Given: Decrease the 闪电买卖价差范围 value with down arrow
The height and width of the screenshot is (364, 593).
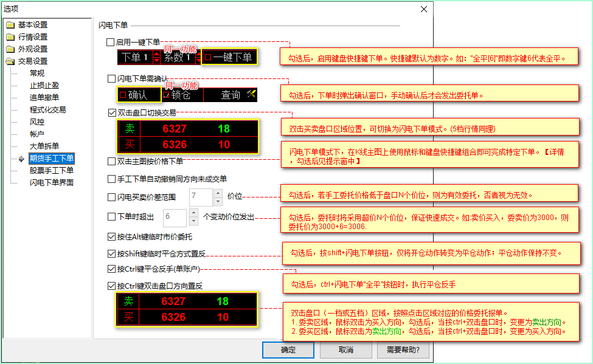Looking at the screenshot, I should (218, 202).
